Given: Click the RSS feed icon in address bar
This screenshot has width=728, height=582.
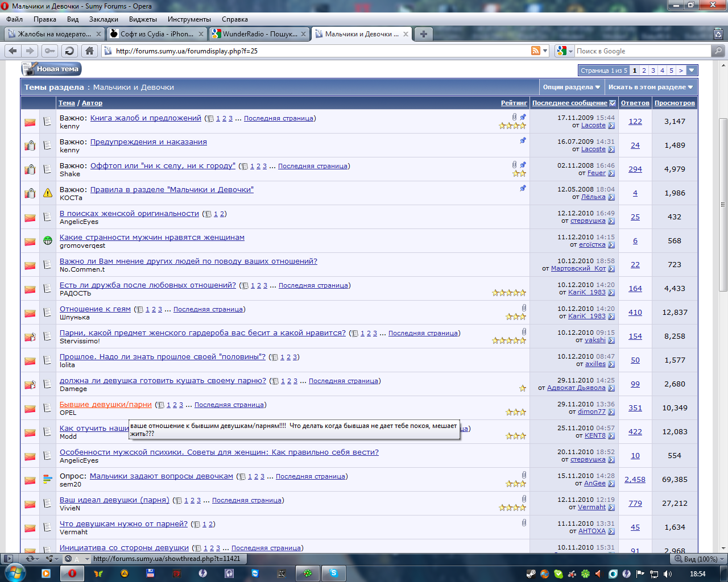Looking at the screenshot, I should click(x=535, y=51).
